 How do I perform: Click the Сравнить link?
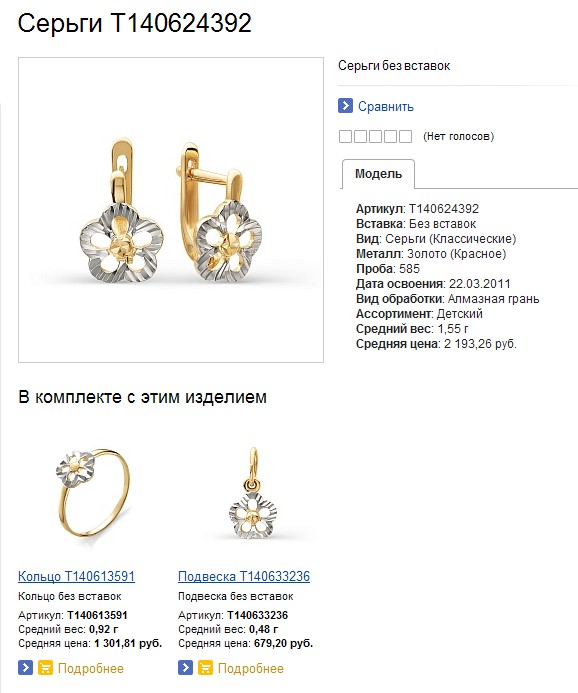[386, 107]
